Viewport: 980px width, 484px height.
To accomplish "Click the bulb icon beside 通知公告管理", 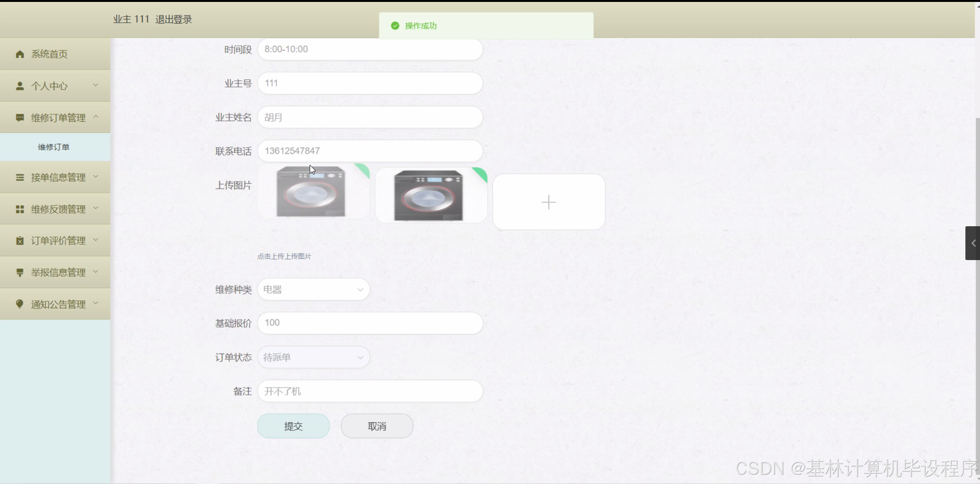I will pos(20,304).
